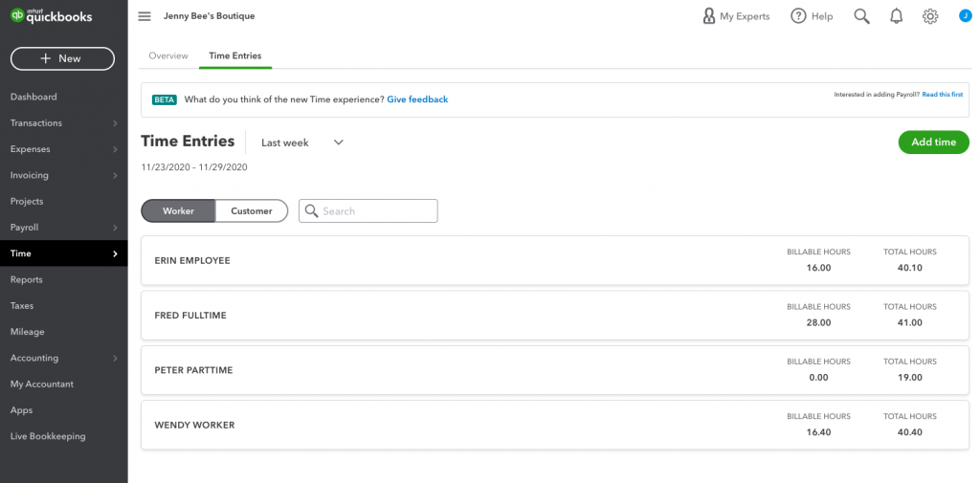Click Fred Fulltime's total hours 41.00
This screenshot has height=483, width=980.
coord(909,323)
